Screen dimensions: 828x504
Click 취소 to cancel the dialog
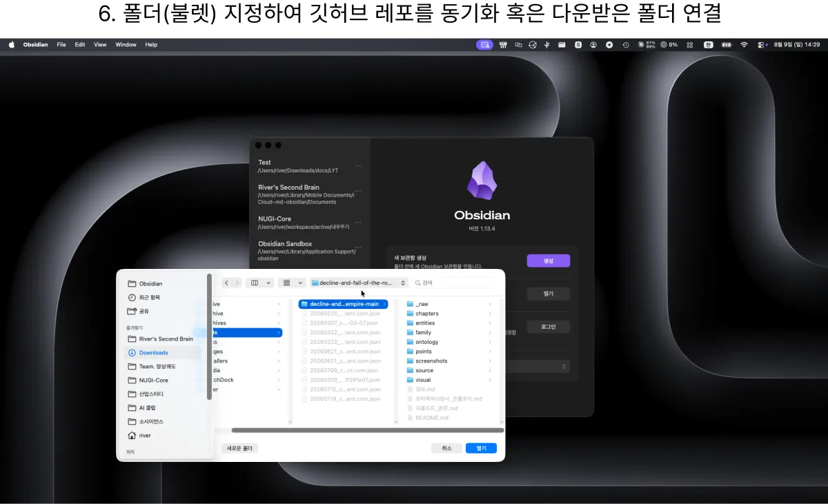[446, 448]
